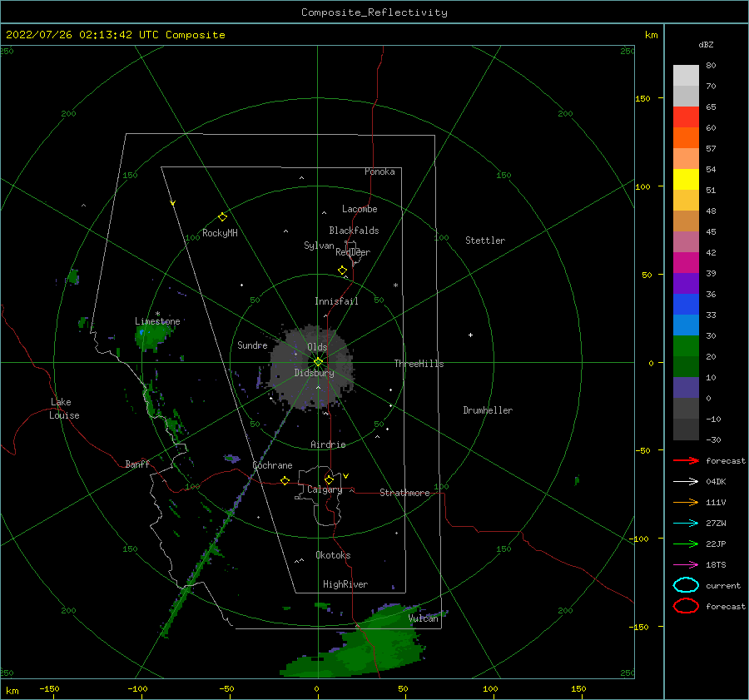Viewport: 749px width, 700px height.
Task: Click the green 30 dBZ color swatch
Action: [686, 346]
